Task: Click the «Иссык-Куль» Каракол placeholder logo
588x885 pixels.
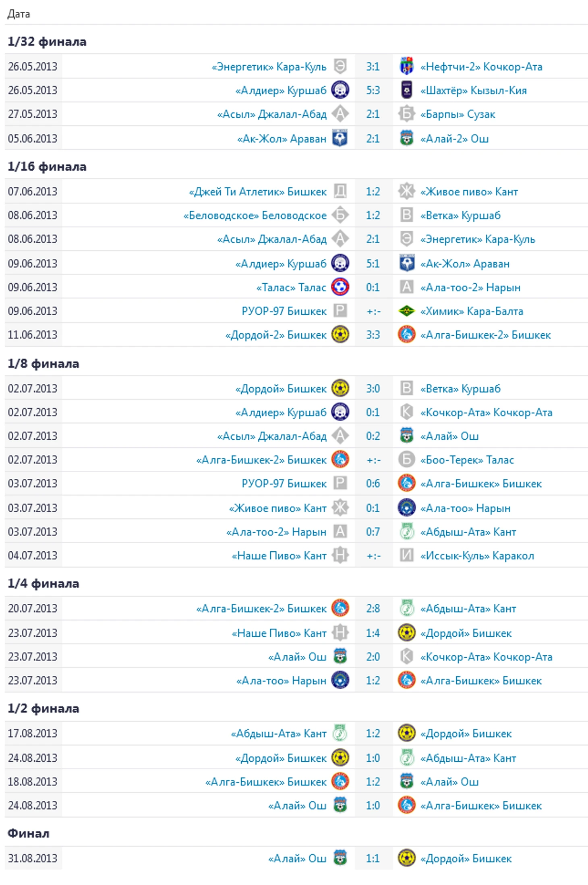Action: click(406, 555)
